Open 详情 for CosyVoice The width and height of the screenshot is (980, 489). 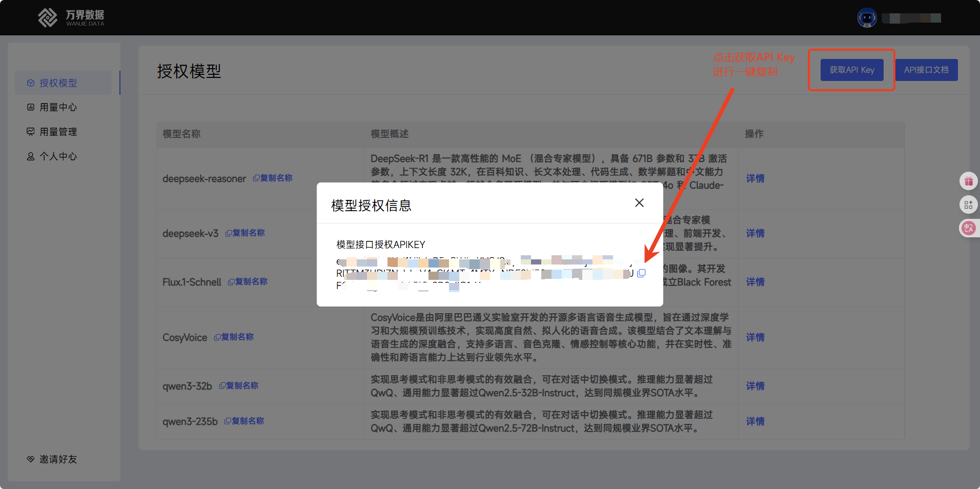tap(755, 337)
